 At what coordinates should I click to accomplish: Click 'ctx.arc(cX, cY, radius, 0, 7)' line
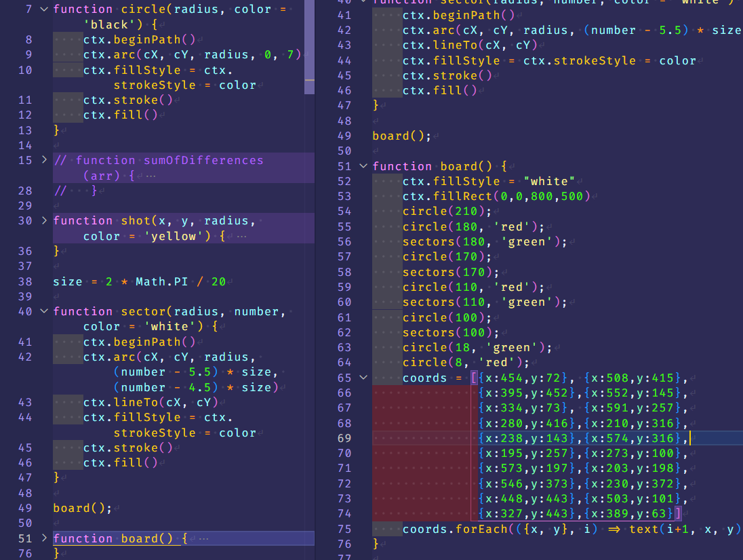pos(192,54)
